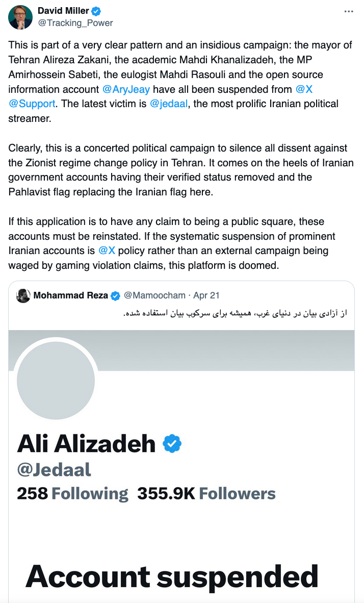Viewport: 364px width, 603px height.
Task: Click David Miller's blue verified badge
Action: click(95, 11)
